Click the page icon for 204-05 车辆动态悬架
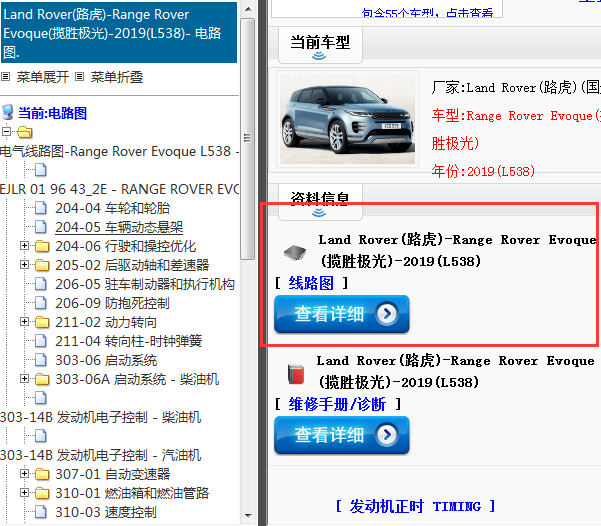The width and height of the screenshot is (601, 526). pos(41,227)
